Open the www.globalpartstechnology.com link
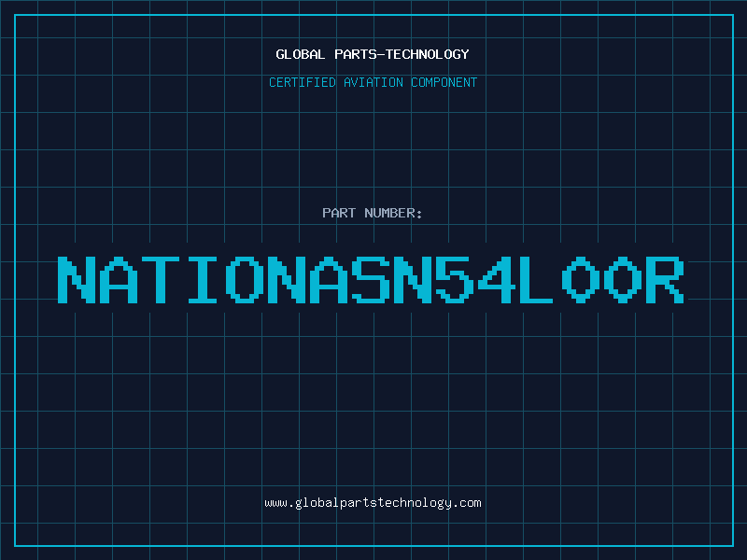Image resolution: width=747 pixels, height=560 pixels. point(373,503)
